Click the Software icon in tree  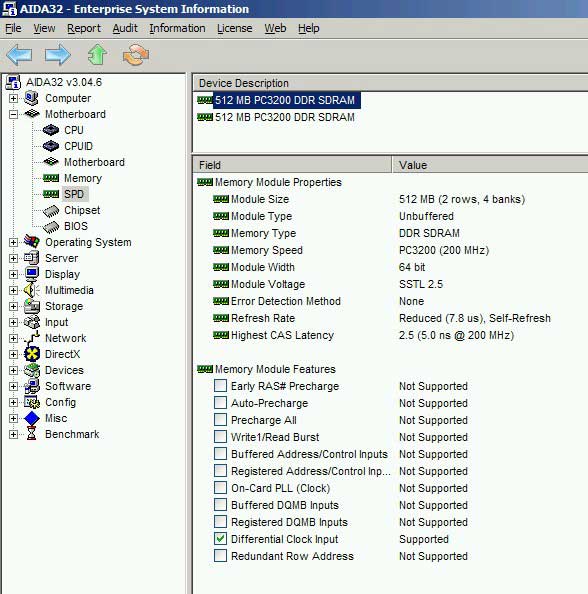click(x=31, y=386)
